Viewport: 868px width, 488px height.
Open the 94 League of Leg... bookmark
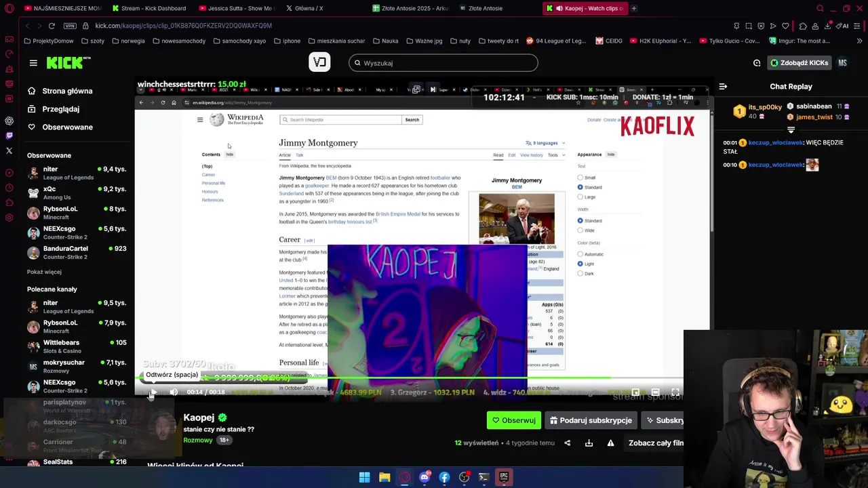coord(555,41)
